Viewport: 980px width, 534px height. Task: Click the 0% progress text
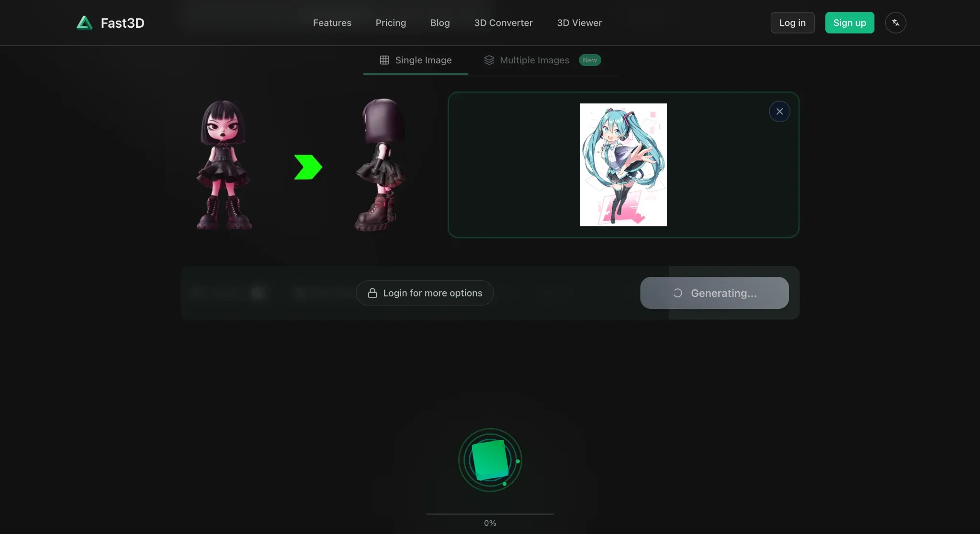pos(490,523)
